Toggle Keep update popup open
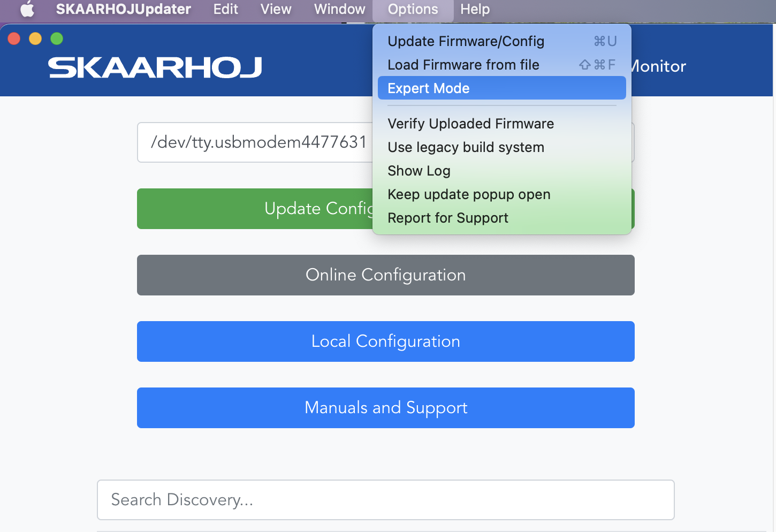776x532 pixels. (502, 194)
